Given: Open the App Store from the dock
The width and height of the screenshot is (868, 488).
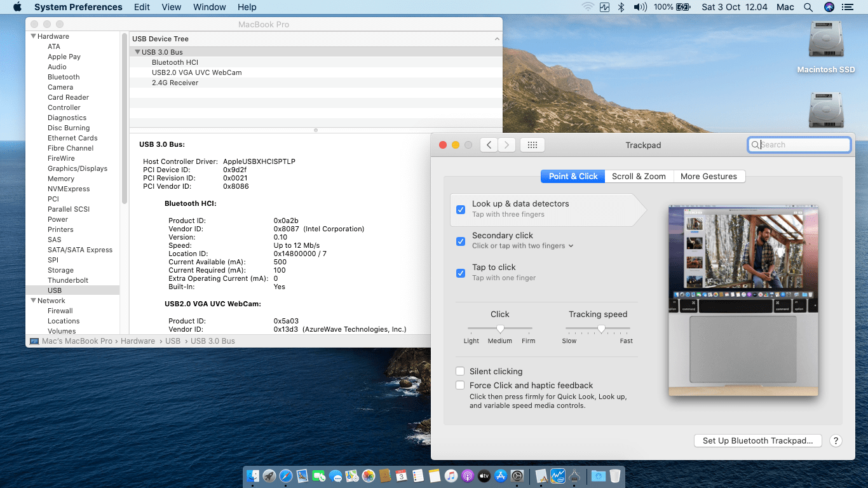Looking at the screenshot, I should pyautogui.click(x=501, y=476).
